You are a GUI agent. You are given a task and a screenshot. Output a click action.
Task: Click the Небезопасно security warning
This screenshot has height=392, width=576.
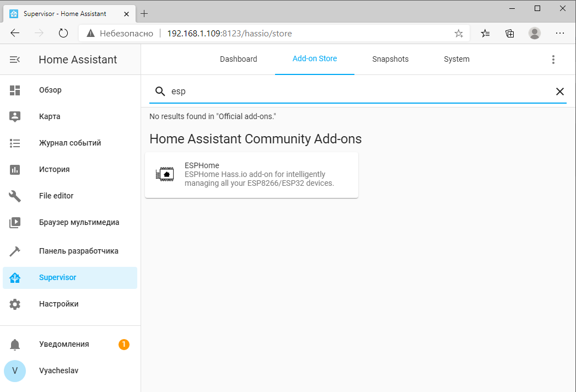coord(120,34)
